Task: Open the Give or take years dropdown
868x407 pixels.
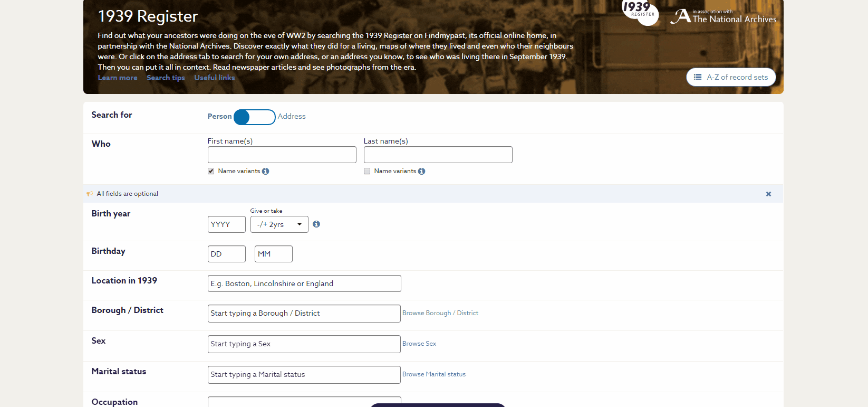Action: click(x=279, y=224)
